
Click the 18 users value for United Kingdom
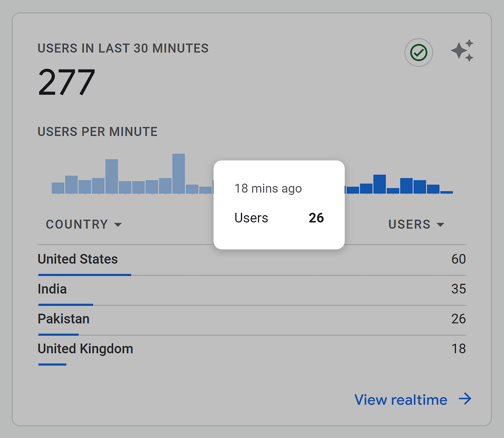coord(458,349)
